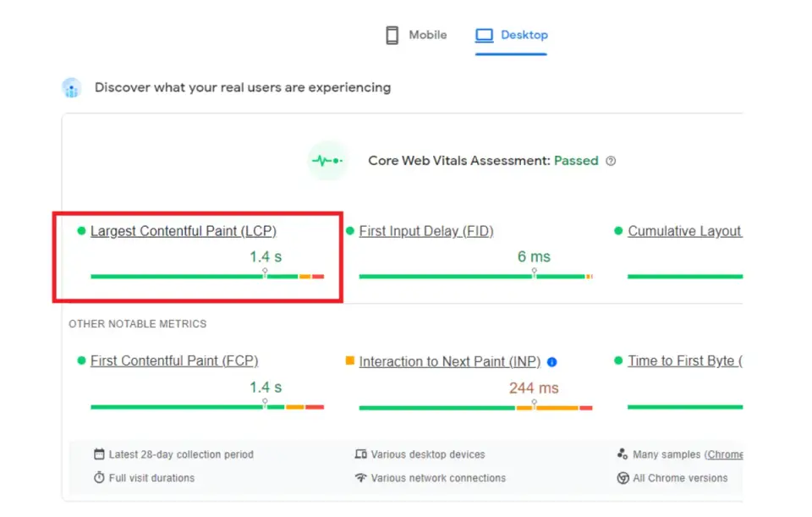Click the Core Web Vitals pulse icon

click(327, 161)
